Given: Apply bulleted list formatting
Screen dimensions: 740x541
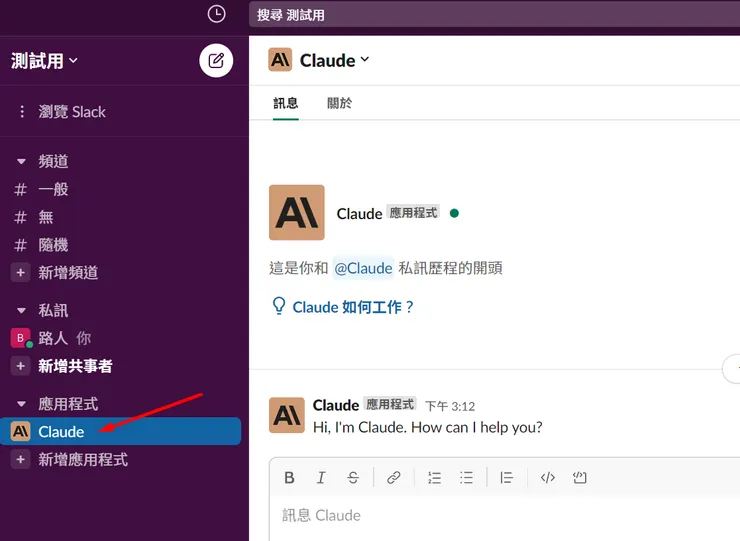Looking at the screenshot, I should pyautogui.click(x=466, y=478).
